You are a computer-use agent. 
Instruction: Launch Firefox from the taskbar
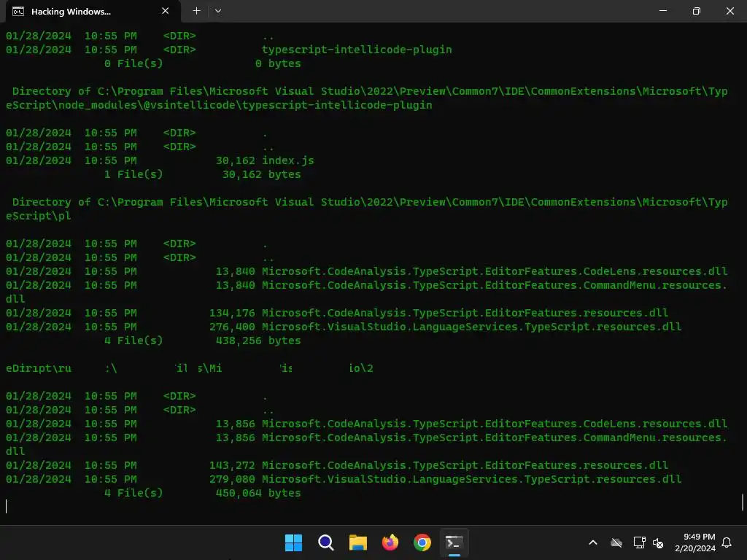point(390,542)
